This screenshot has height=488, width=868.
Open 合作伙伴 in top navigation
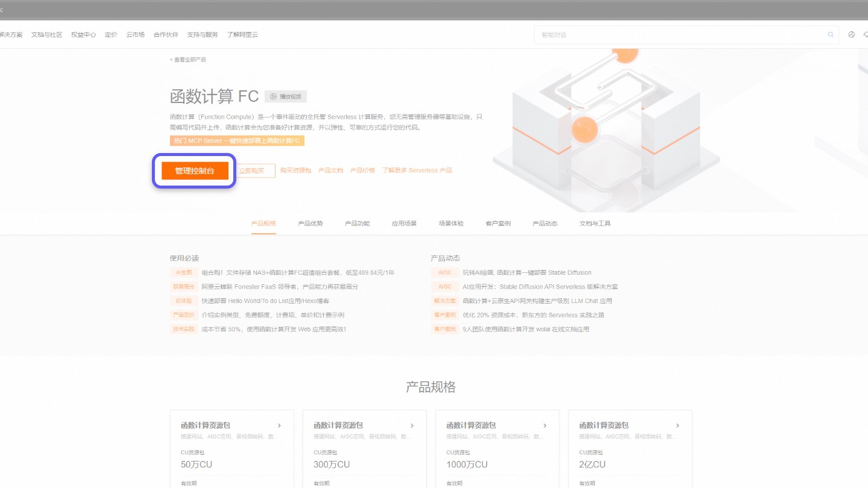(166, 35)
